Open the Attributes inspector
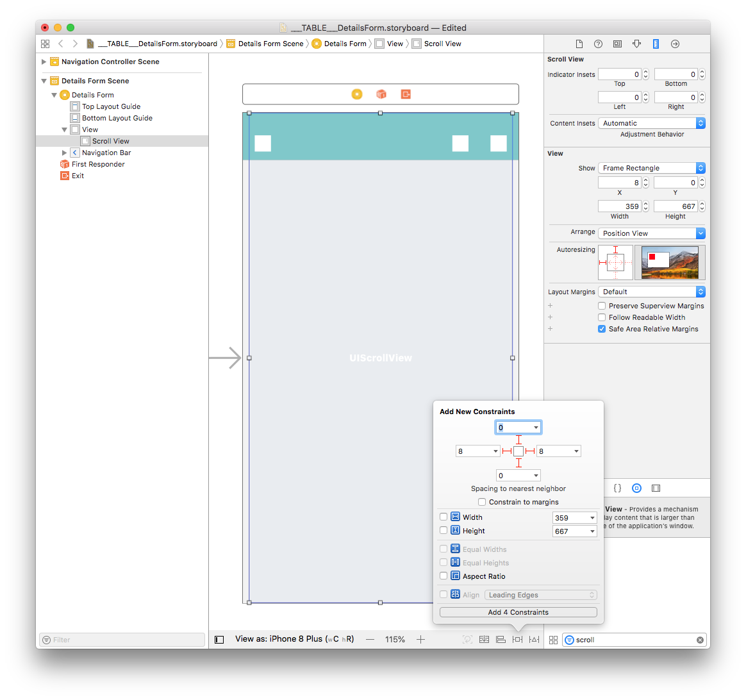 [636, 44]
